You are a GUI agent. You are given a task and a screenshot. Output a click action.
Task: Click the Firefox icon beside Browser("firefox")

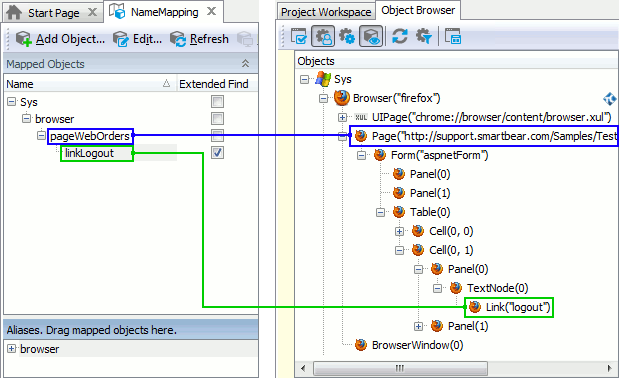tap(342, 98)
